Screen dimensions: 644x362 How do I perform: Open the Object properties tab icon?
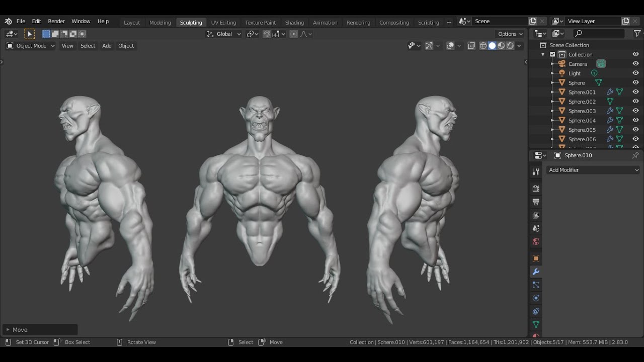tap(536, 258)
